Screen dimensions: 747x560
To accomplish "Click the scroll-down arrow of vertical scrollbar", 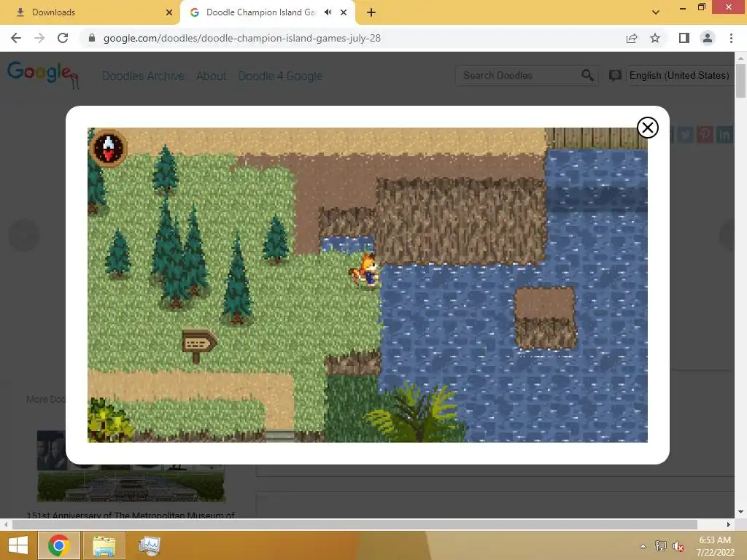I will 740,512.
